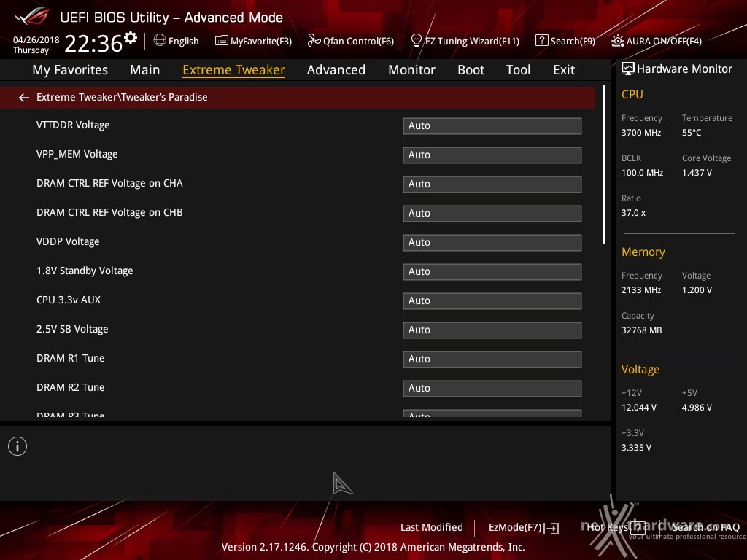Screen dimensions: 747x560
Task: Click the Search(F9) label
Action: (x=573, y=42)
